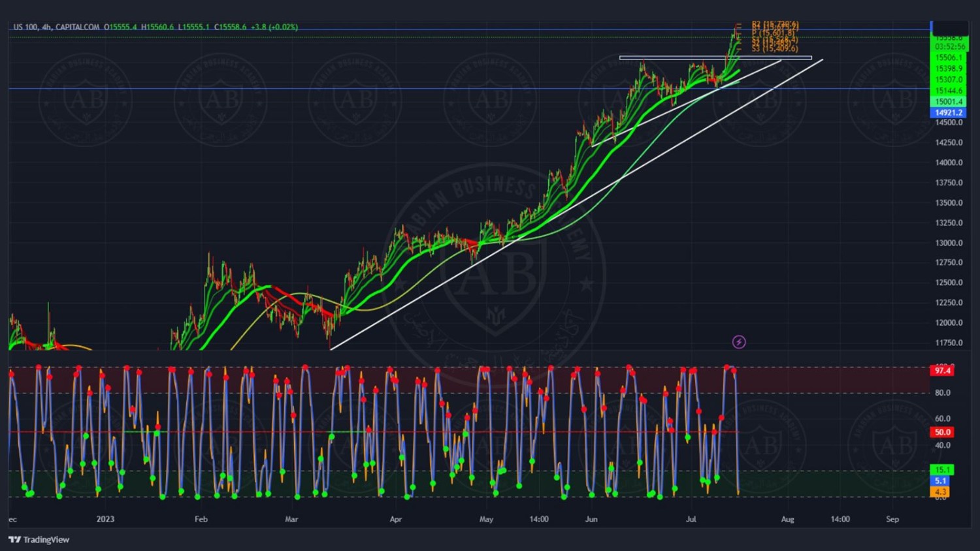Click the 11750.0 price axis value
Viewport: 980px width, 551px height.
tap(949, 343)
